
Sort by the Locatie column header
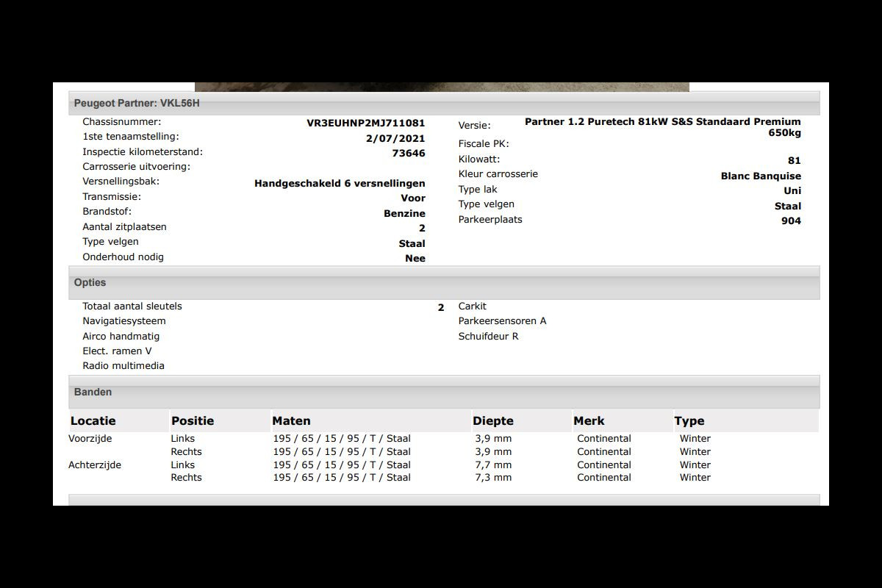[93, 421]
